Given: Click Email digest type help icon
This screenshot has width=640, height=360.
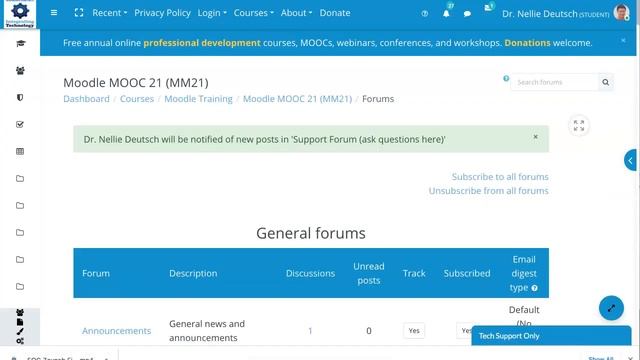Looking at the screenshot, I should click(534, 288).
